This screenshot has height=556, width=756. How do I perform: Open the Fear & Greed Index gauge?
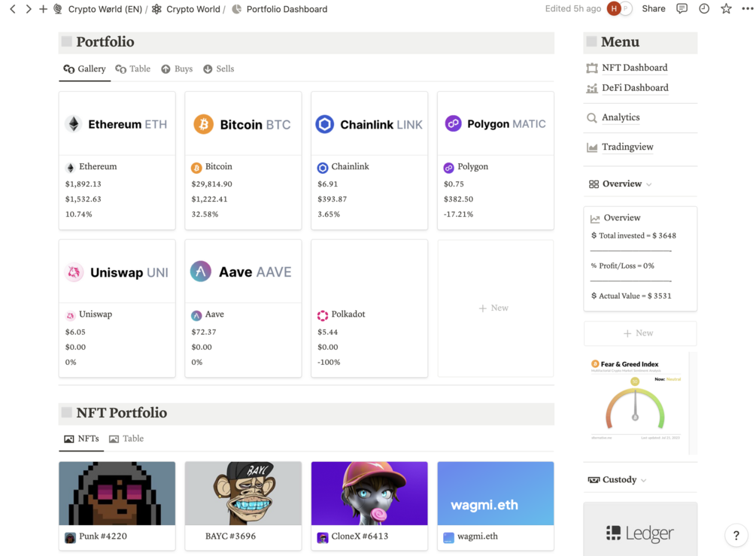[636, 403]
